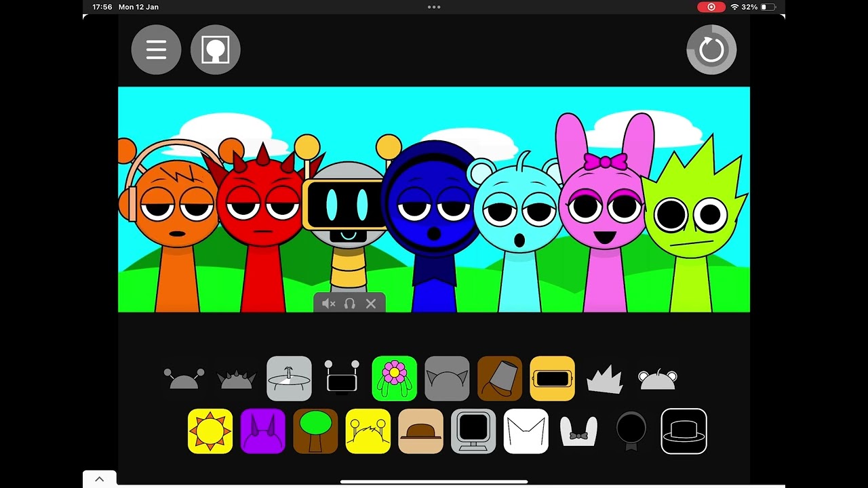Viewport: 868px width, 488px height.
Task: Select the gray dome with antennae hat
Action: 184,379
